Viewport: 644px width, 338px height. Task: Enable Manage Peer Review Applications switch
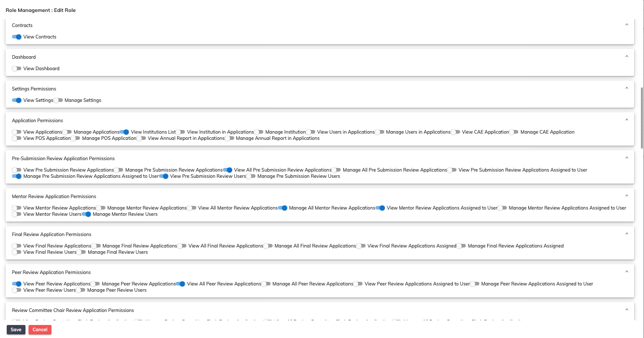pos(95,284)
